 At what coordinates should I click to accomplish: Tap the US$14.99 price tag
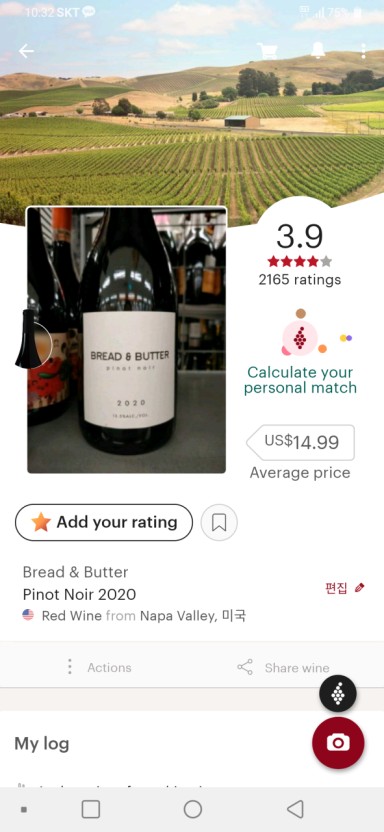pyautogui.click(x=301, y=443)
